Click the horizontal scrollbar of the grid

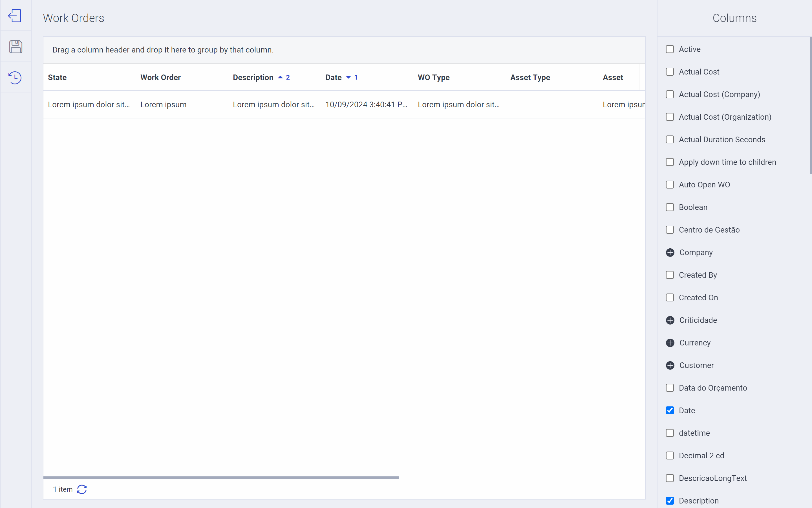221,477
